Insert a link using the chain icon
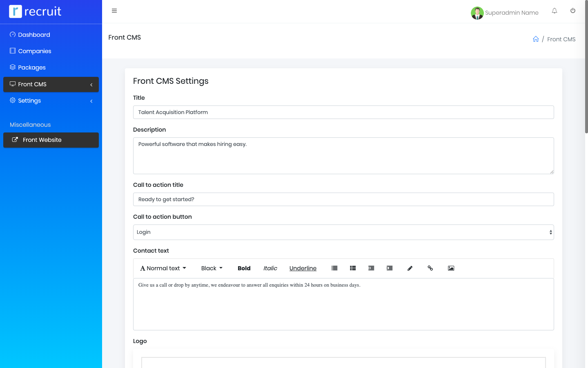The image size is (588, 368). 430,268
